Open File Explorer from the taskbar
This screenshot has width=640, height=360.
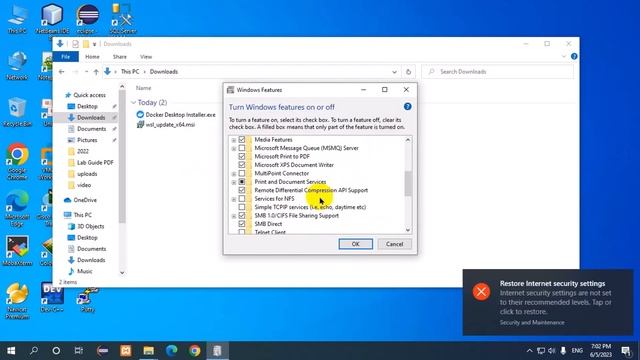149,351
